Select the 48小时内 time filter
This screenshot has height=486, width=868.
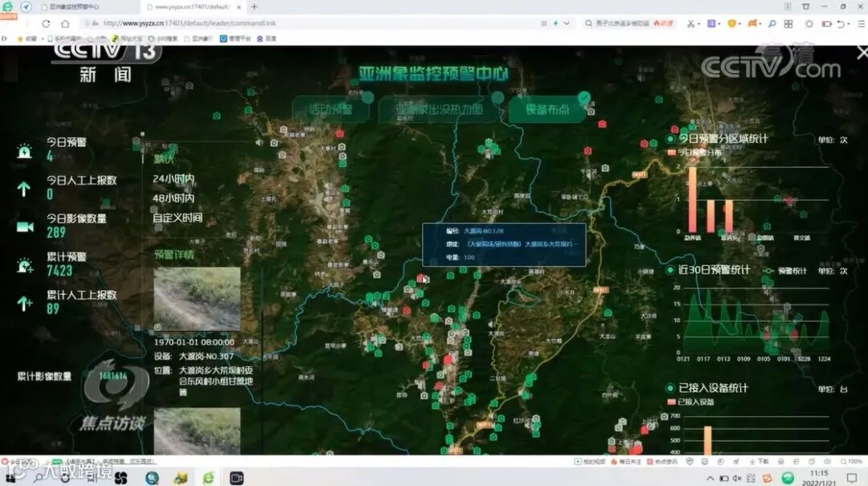click(174, 198)
